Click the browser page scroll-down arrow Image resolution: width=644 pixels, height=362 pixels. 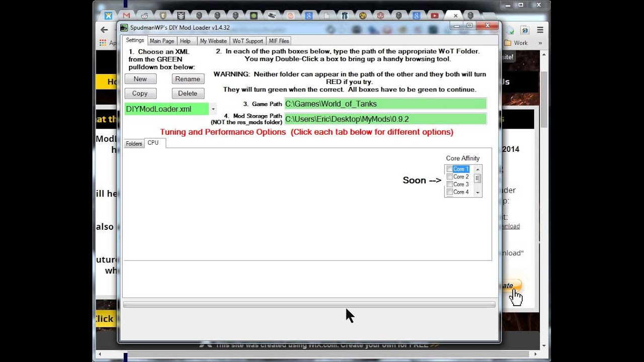[x=543, y=346]
